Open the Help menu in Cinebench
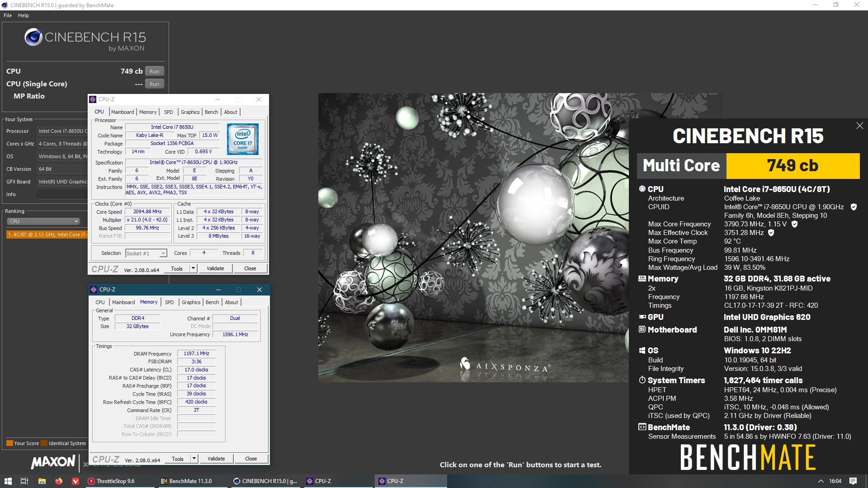868x488 pixels. point(24,15)
